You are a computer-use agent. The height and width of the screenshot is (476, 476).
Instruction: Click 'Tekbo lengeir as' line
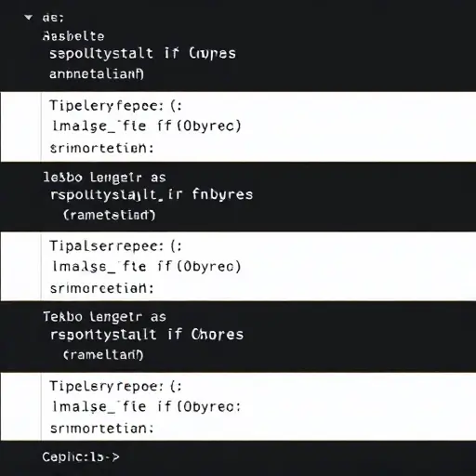(105, 317)
